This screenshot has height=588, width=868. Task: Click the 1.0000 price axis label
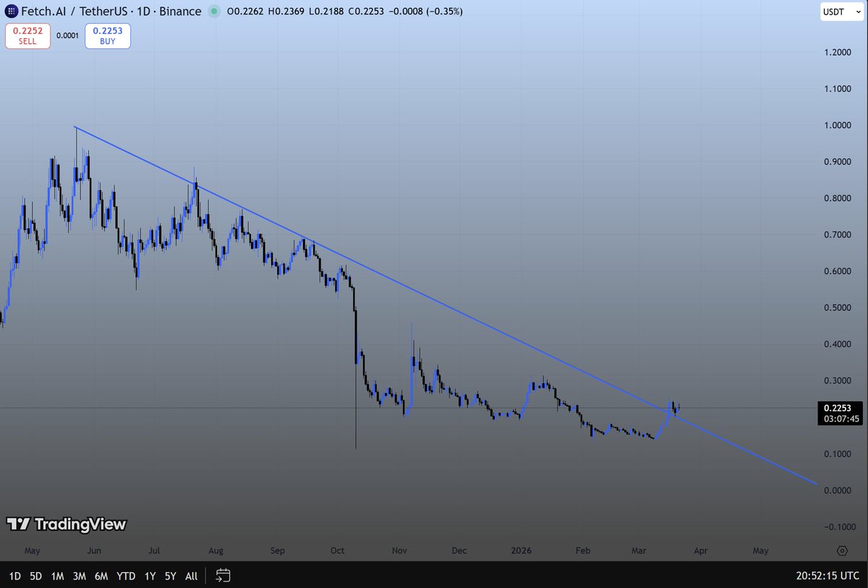[x=837, y=126]
